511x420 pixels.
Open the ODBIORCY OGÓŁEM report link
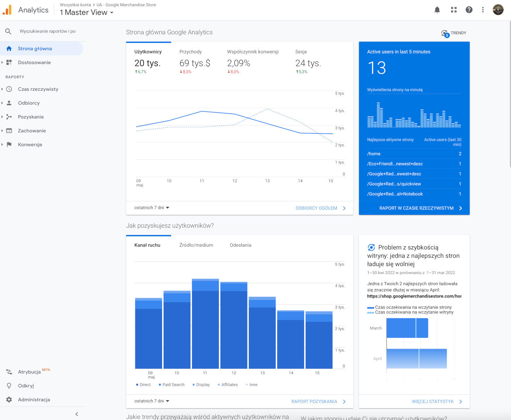tap(320, 208)
